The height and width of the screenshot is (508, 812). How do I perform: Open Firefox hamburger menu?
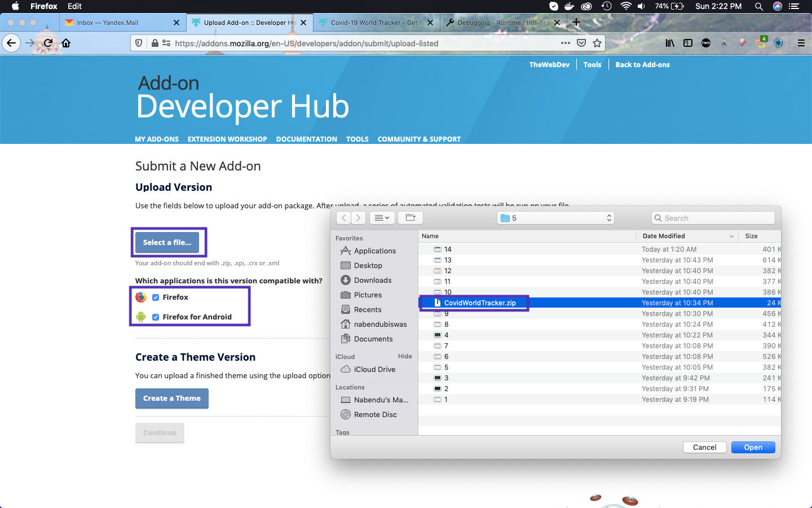tap(801, 43)
